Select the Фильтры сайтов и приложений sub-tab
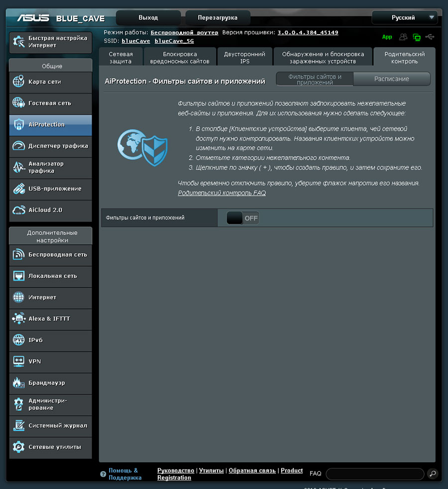This screenshot has width=448, height=489. pos(315,79)
